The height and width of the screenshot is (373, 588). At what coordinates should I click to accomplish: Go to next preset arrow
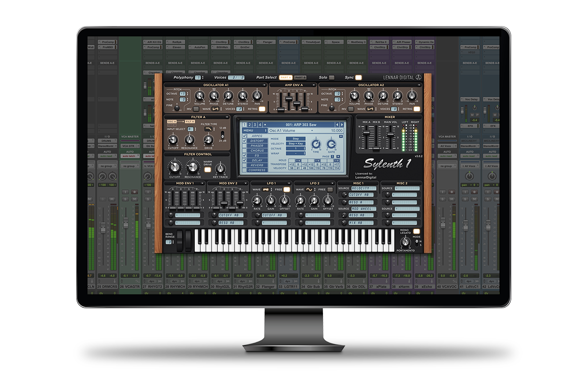coord(342,124)
